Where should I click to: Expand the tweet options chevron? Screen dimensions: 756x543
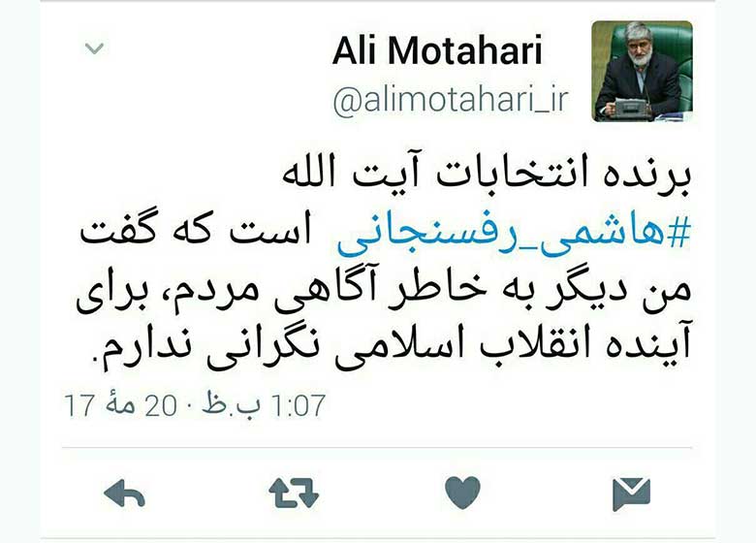pos(94,48)
